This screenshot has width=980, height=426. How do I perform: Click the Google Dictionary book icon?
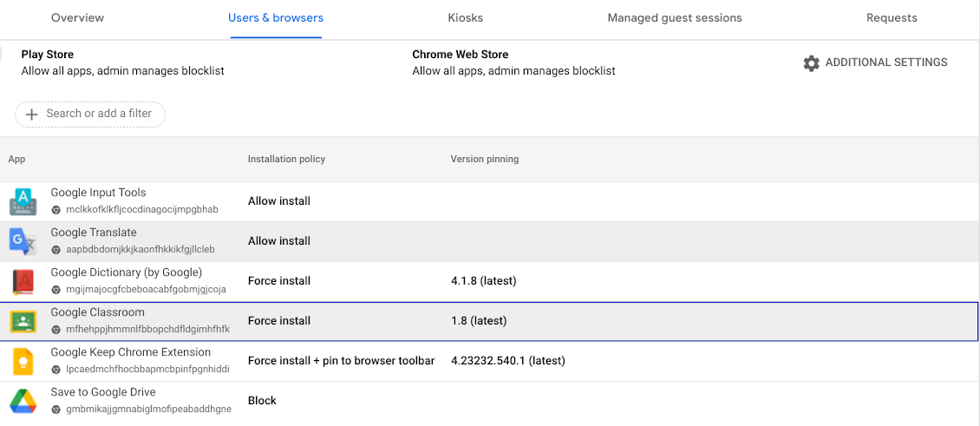(x=23, y=281)
